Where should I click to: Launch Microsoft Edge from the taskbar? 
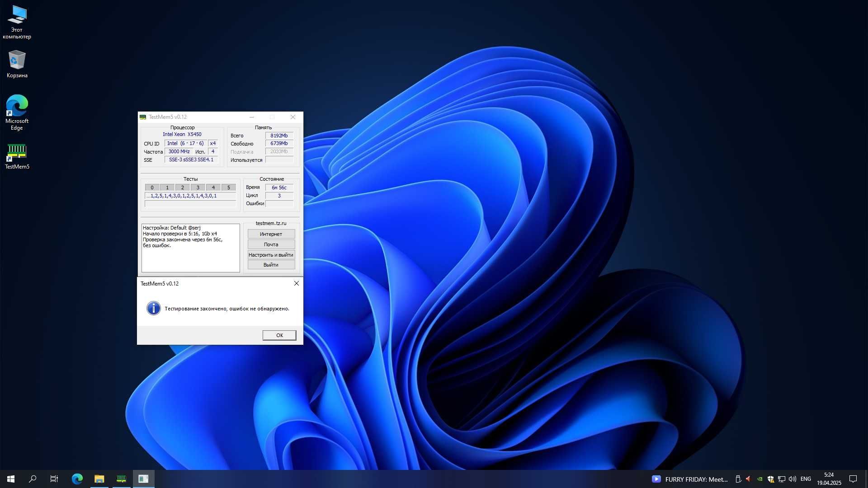pos(77,479)
